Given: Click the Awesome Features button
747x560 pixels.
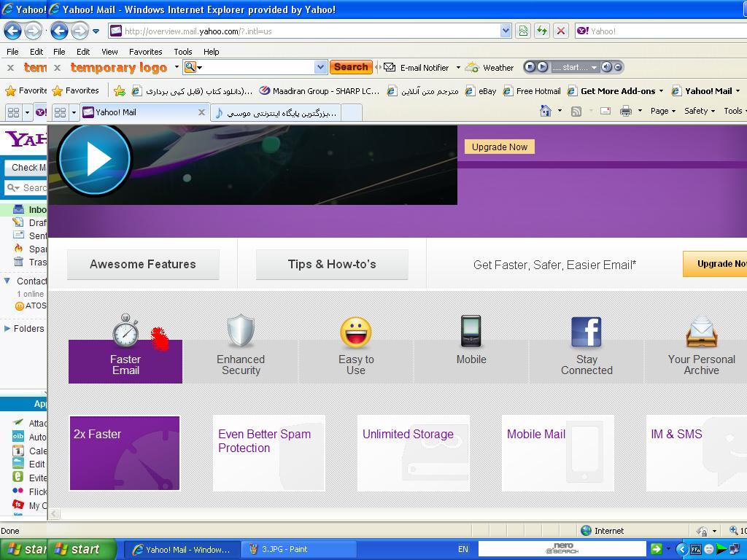Looking at the screenshot, I should tap(143, 264).
